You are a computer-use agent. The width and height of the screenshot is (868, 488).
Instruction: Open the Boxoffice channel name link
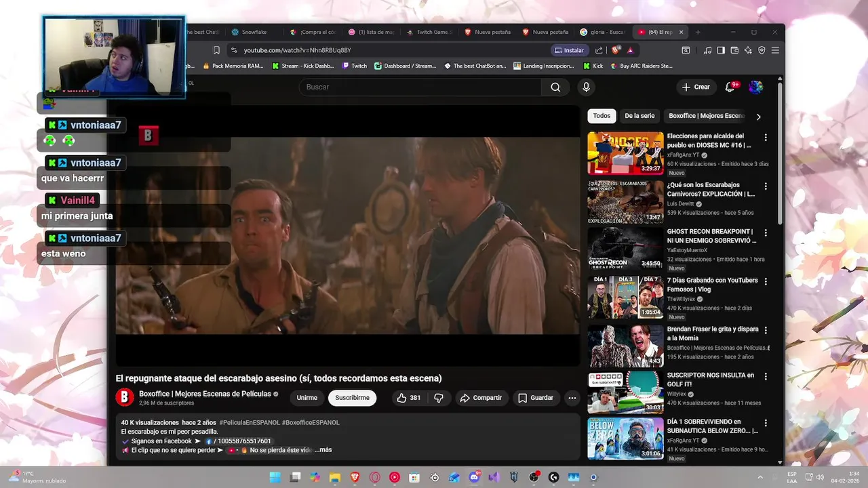click(205, 394)
